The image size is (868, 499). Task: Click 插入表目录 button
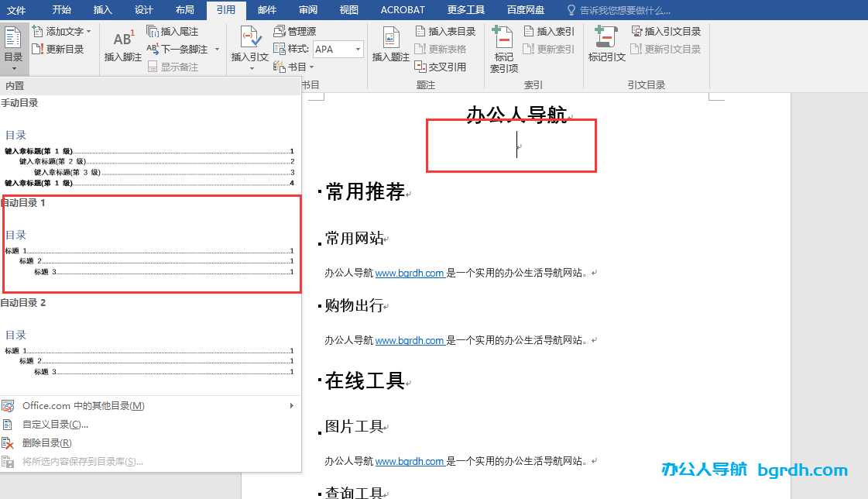point(445,32)
